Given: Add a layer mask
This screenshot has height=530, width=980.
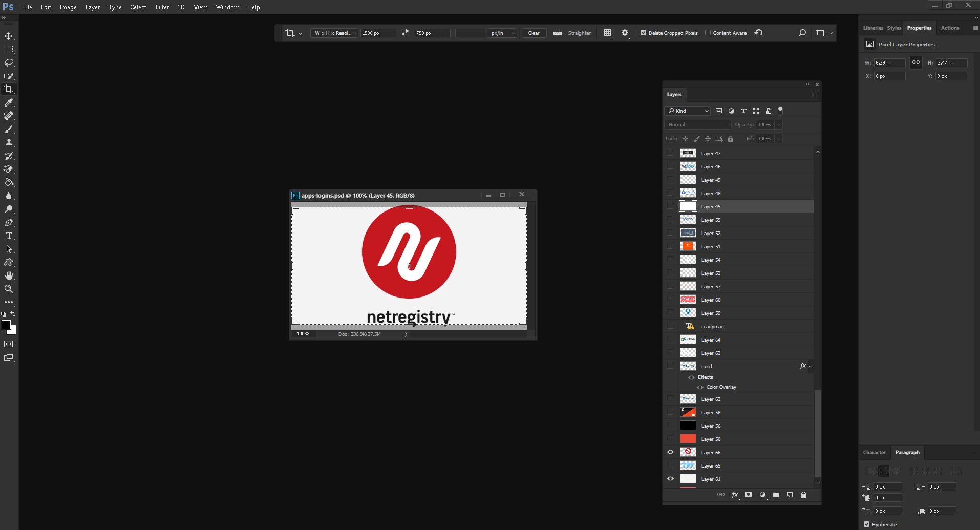Looking at the screenshot, I should (748, 495).
